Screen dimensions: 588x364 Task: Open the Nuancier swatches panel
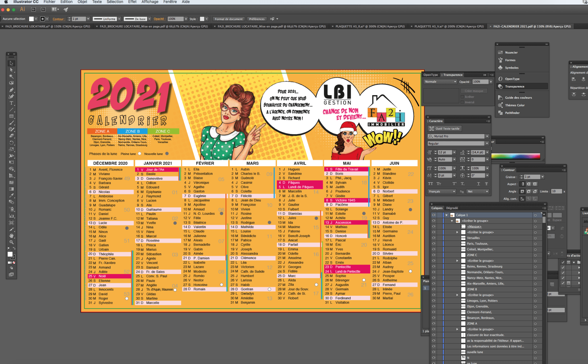[511, 53]
